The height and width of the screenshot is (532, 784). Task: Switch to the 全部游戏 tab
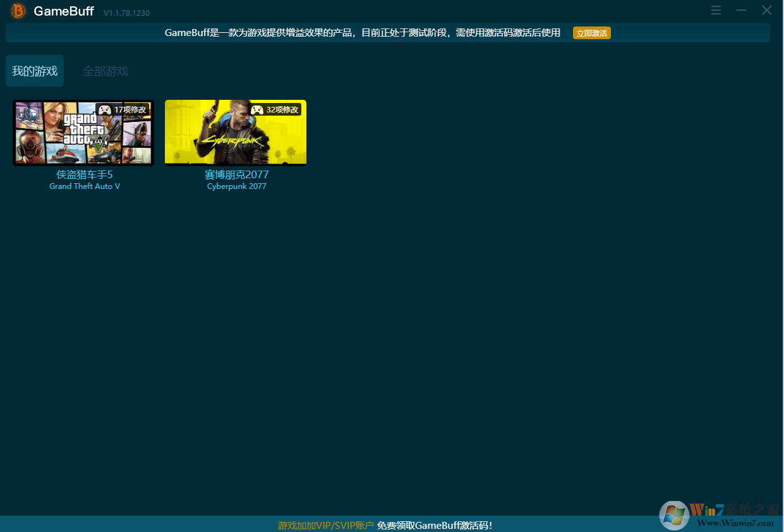[106, 71]
